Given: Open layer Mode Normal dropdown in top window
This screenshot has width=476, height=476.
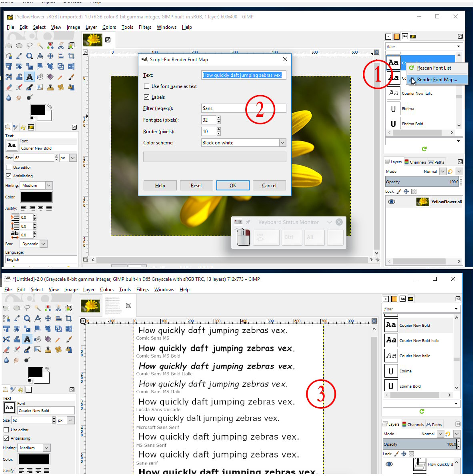Looking at the screenshot, I should [x=443, y=172].
